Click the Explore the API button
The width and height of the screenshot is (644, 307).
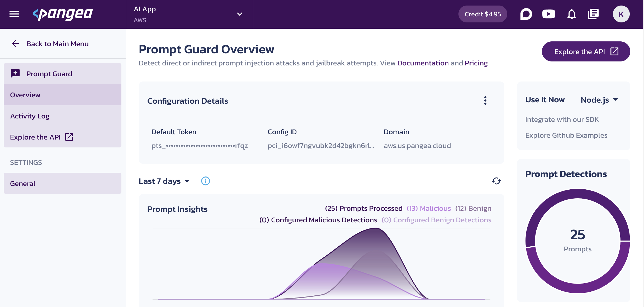[x=586, y=51]
